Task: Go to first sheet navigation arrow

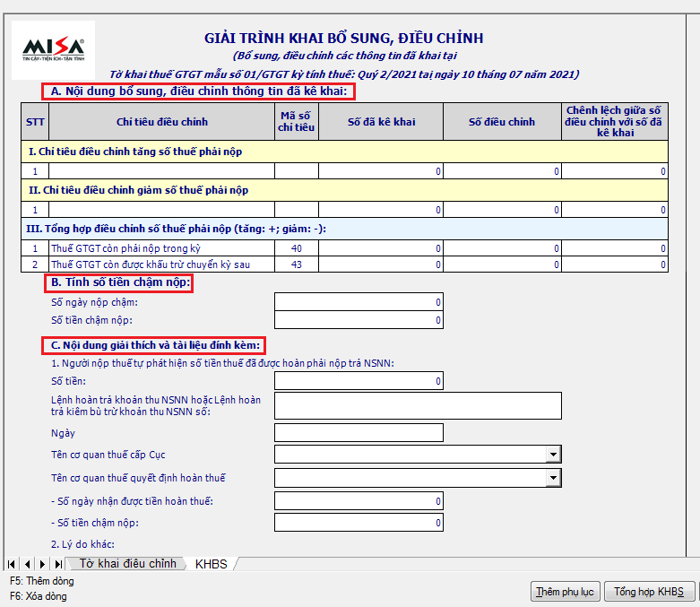Action: pyautogui.click(x=12, y=564)
